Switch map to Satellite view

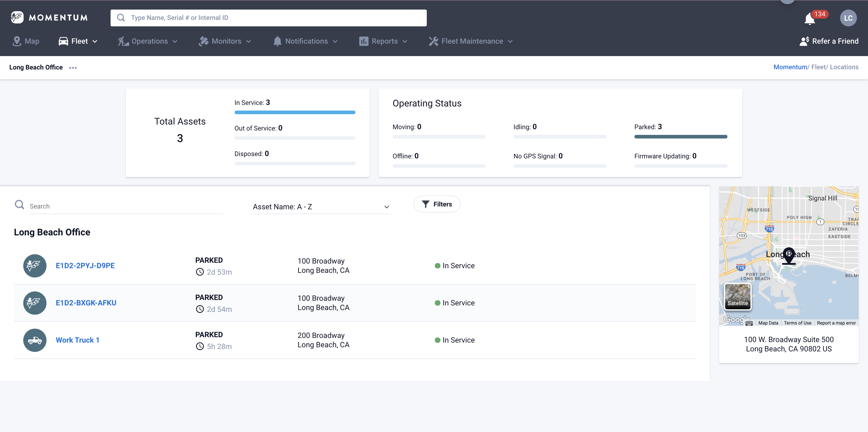point(738,297)
